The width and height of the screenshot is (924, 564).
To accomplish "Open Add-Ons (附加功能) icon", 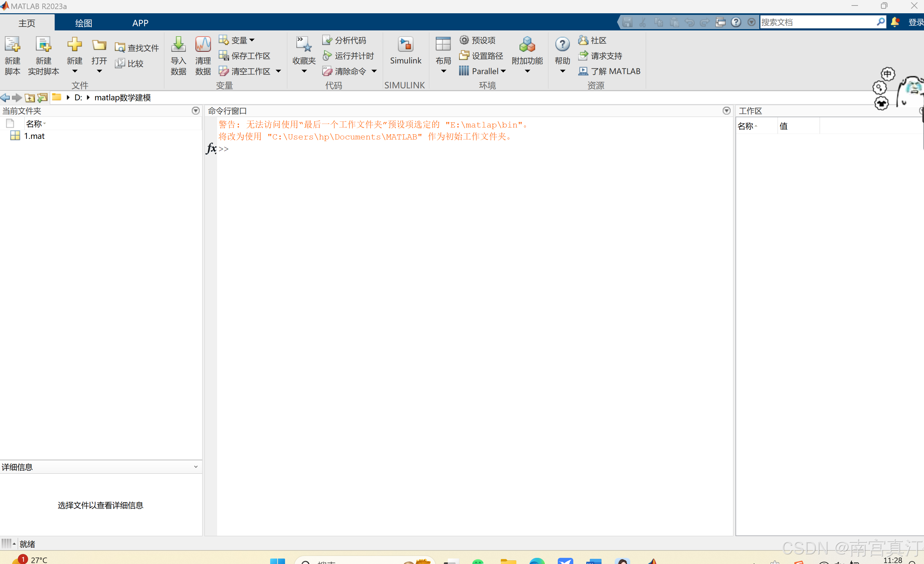I will 527,44.
